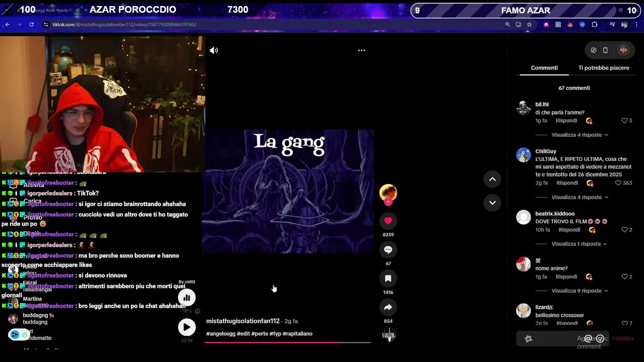Image resolution: width=644 pixels, height=362 pixels.
Task: Like bil.lhl comment heart
Action: click(x=624, y=121)
